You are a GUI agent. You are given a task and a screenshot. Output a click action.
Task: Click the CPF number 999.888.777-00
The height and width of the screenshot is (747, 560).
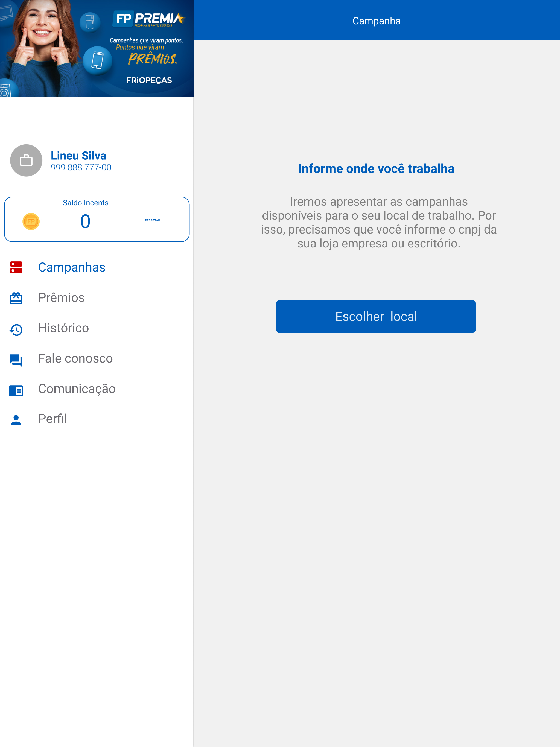click(81, 168)
